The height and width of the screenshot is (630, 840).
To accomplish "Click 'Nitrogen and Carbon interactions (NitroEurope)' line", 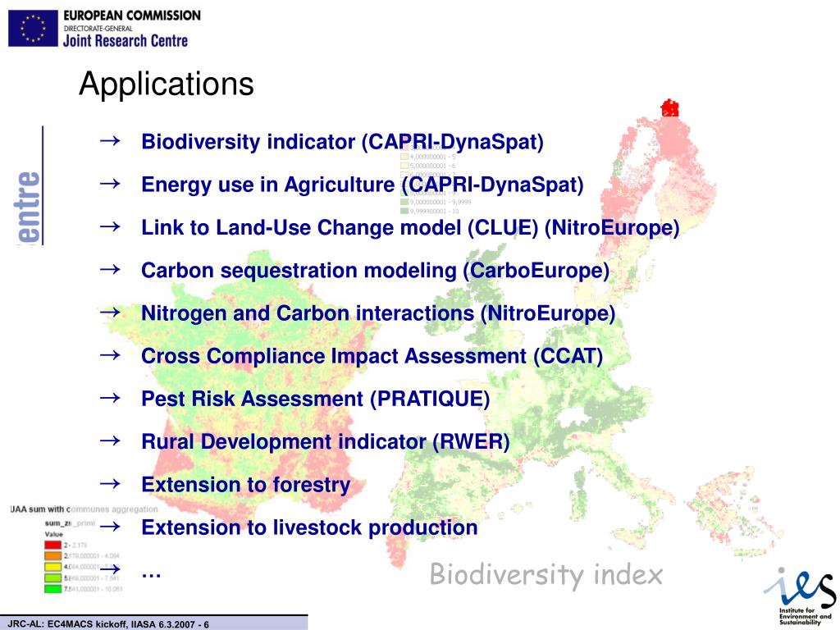I will (378, 313).
